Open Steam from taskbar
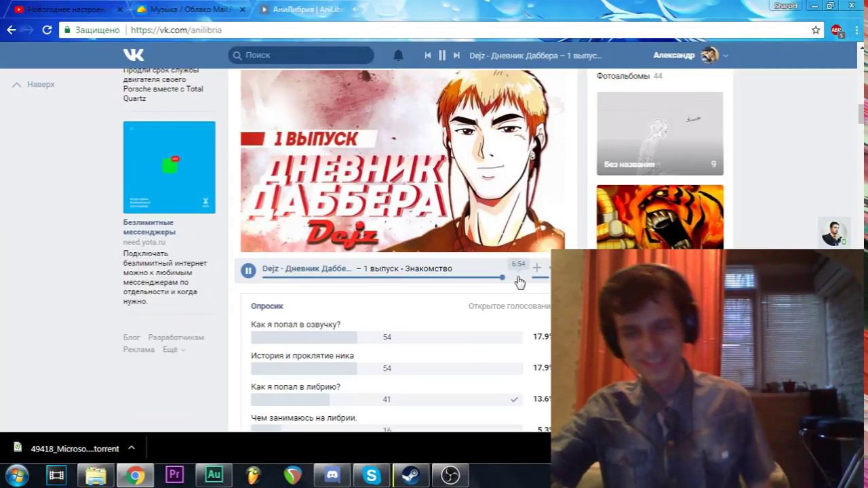The width and height of the screenshot is (868, 488). click(410, 476)
